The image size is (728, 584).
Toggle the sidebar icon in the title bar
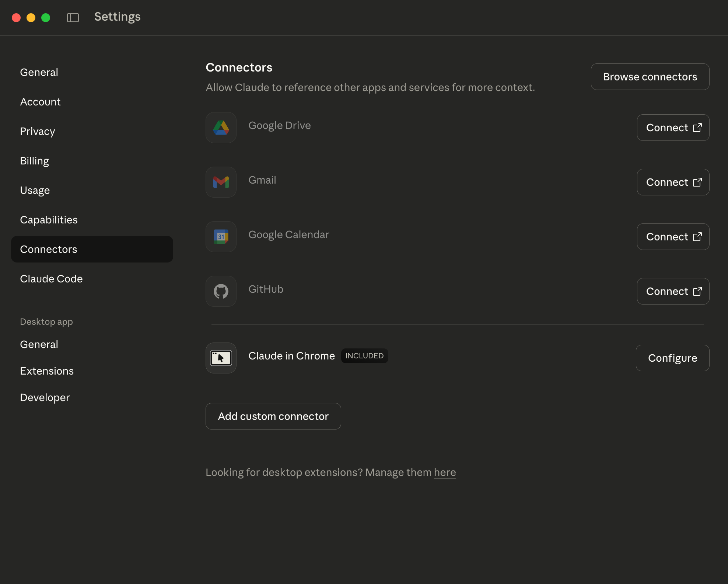click(73, 17)
